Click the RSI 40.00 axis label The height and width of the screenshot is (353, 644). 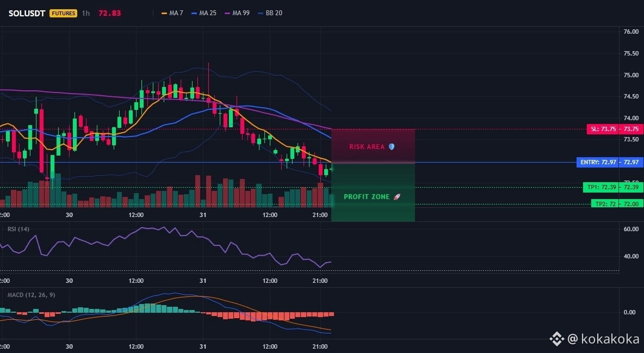pyautogui.click(x=631, y=256)
